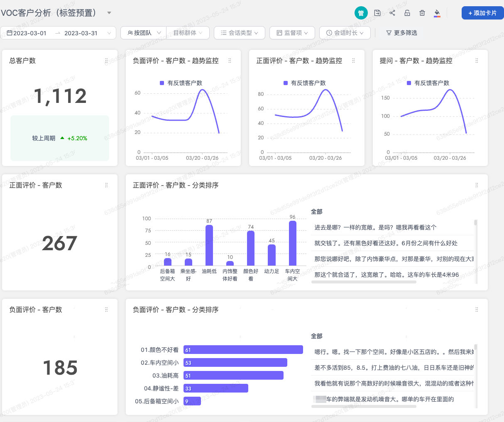Screen dimensions: 504x422
Task: Click the save-as dashboard icon
Action: tap(377, 13)
